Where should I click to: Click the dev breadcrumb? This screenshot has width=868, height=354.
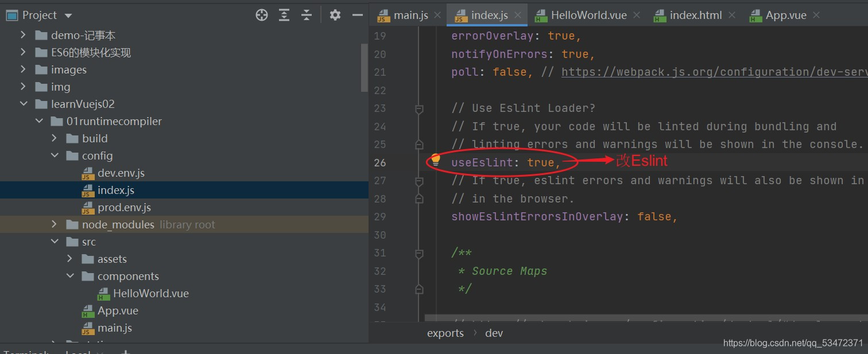coord(494,333)
